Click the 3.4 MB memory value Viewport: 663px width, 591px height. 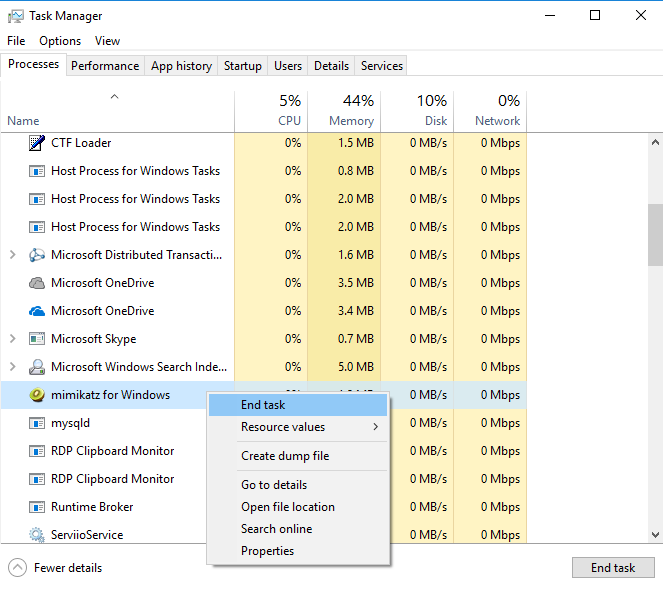pos(356,311)
